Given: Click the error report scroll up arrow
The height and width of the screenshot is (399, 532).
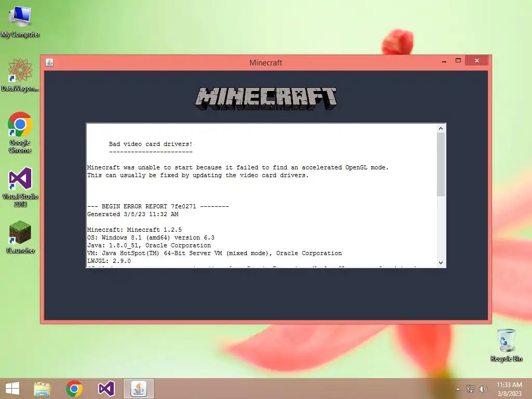Looking at the screenshot, I should pyautogui.click(x=441, y=128).
